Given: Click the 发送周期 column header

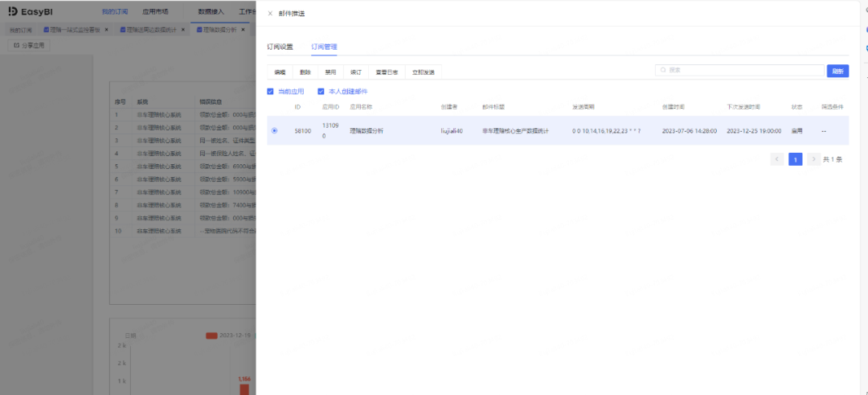Looking at the screenshot, I should [x=583, y=106].
